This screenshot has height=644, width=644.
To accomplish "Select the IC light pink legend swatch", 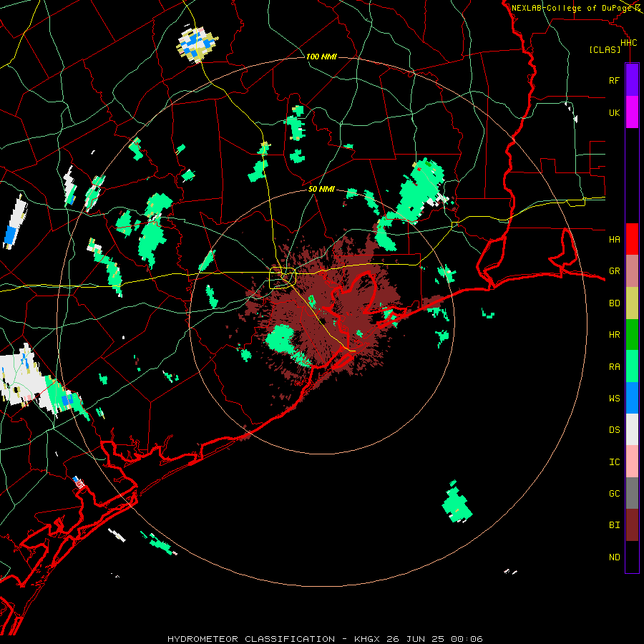I will click(632, 462).
